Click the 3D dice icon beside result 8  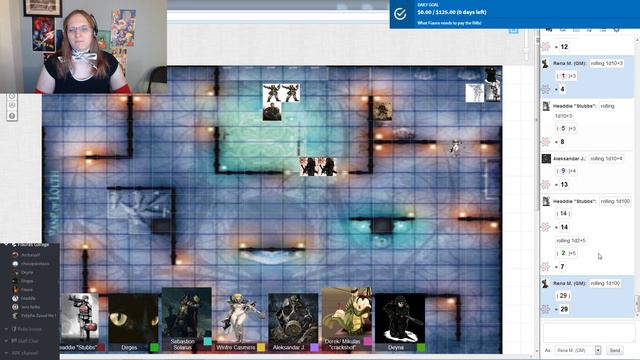click(x=546, y=142)
